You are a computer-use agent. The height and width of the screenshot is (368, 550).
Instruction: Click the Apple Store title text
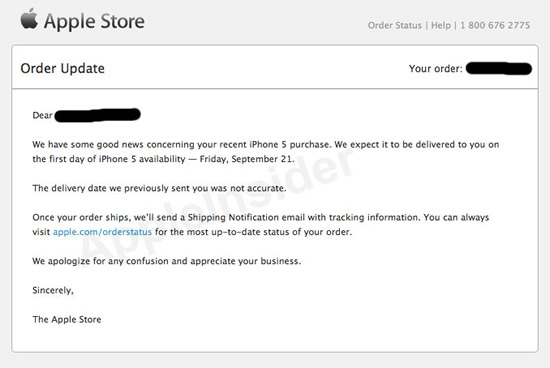[94, 21]
